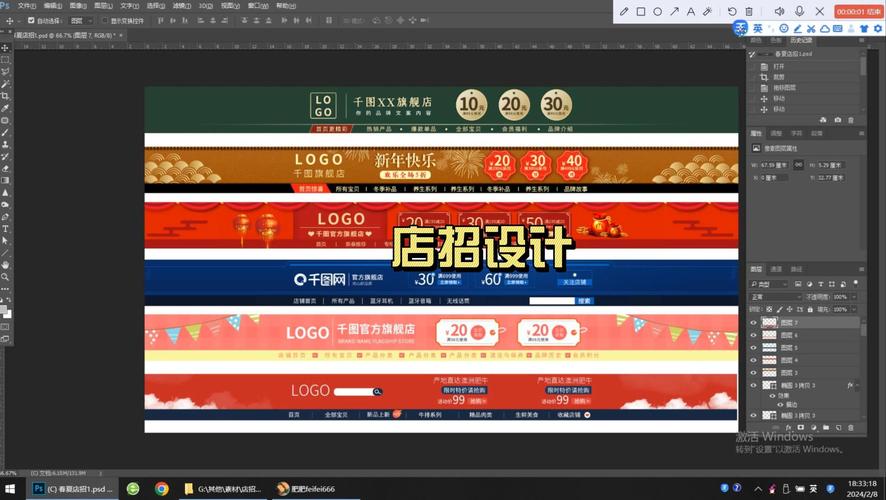Hide layer 图层 6 with eye icon
The image size is (886, 500).
point(753,335)
